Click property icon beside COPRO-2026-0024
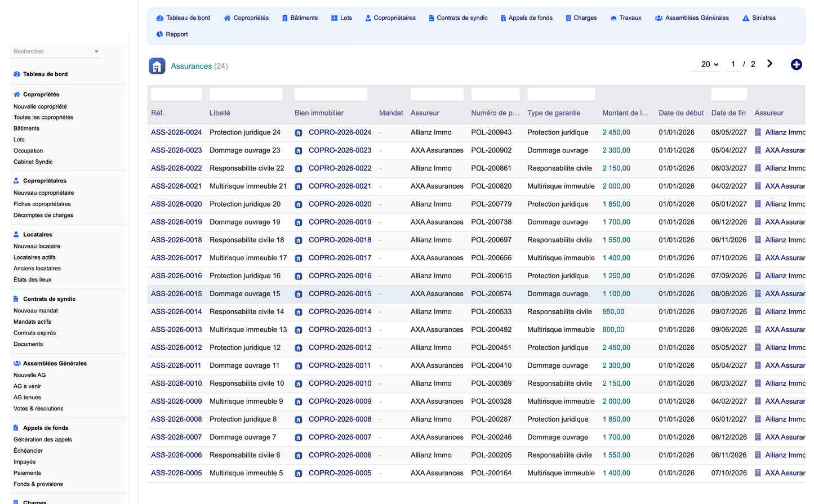Screen dimensions: 814x504 (299, 133)
